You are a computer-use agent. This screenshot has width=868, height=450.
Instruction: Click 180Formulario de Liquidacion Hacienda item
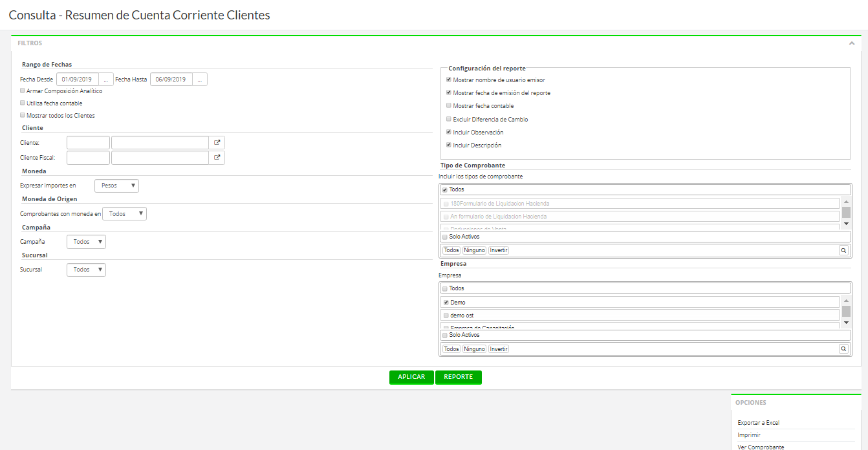(640, 204)
